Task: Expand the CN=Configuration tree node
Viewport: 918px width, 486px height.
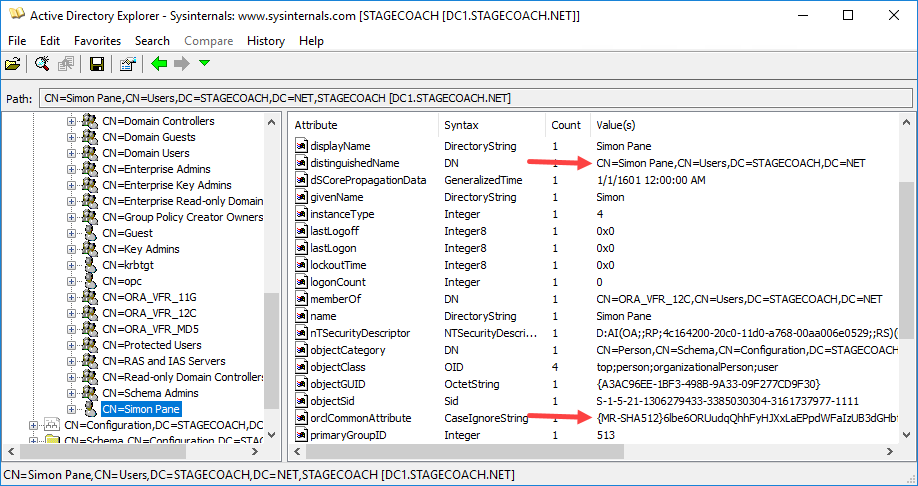Action: (x=35, y=425)
